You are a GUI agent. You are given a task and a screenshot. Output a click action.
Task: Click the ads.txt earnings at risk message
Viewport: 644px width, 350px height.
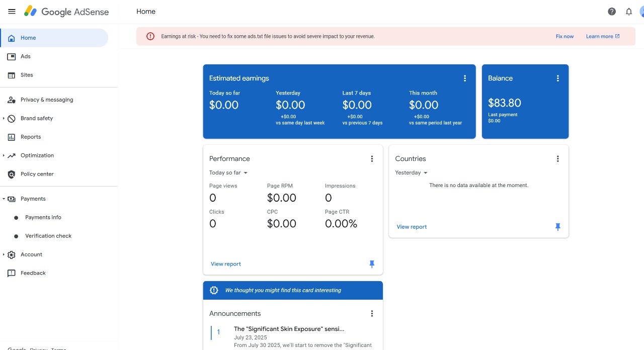[268, 36]
